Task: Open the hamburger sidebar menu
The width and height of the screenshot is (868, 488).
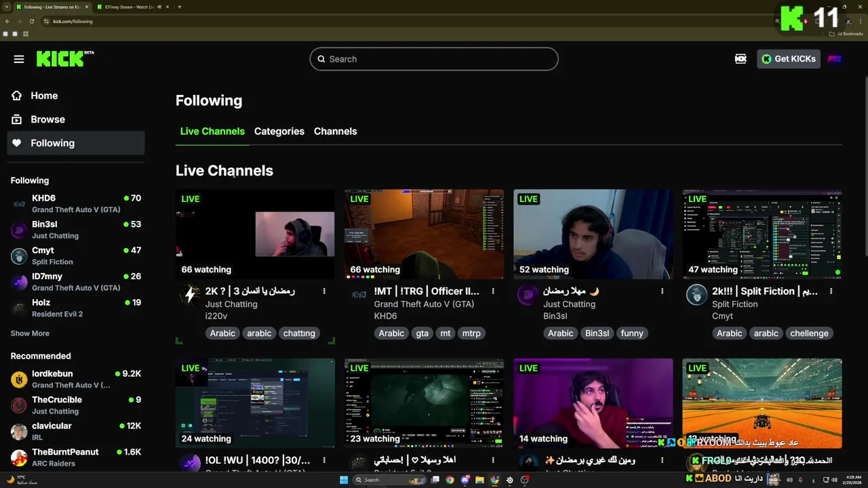Action: tap(19, 59)
